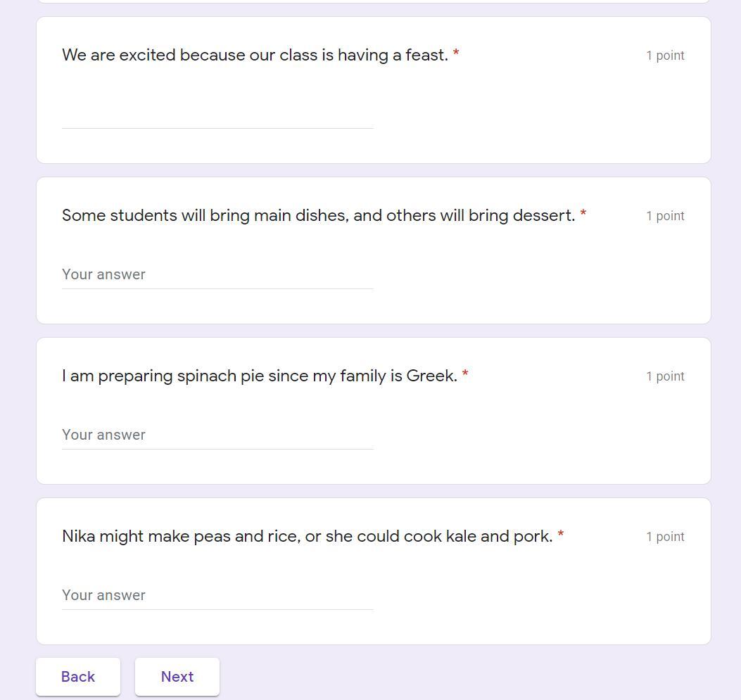Click the sentence "We are excited because our class is having a feast."
This screenshot has height=700, width=741.
click(255, 55)
